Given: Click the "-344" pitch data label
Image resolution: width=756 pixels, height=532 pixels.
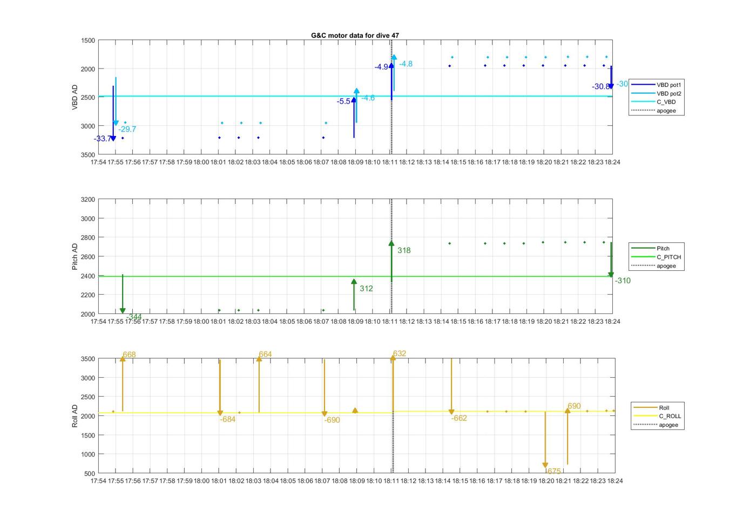Looking at the screenshot, I should point(134,317).
